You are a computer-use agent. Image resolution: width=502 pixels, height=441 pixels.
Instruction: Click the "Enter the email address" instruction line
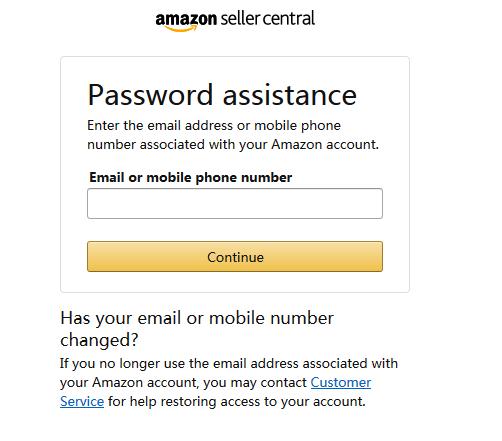pyautogui.click(x=214, y=126)
